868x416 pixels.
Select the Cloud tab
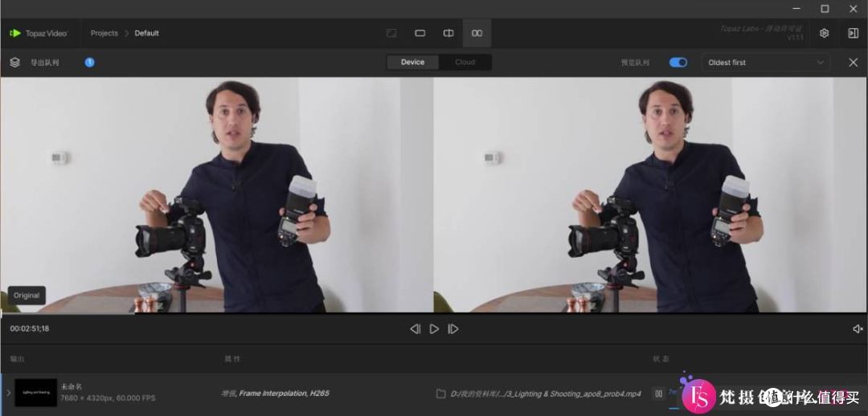(465, 62)
